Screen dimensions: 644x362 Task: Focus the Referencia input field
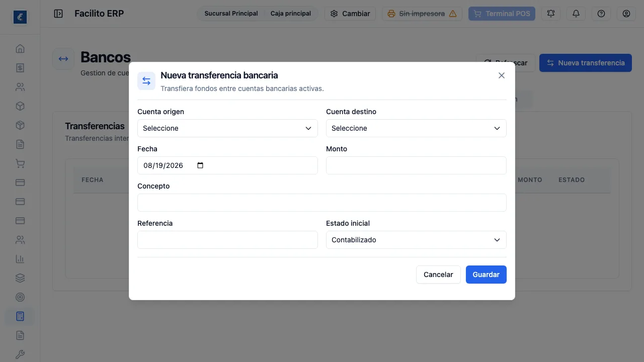pos(227,240)
